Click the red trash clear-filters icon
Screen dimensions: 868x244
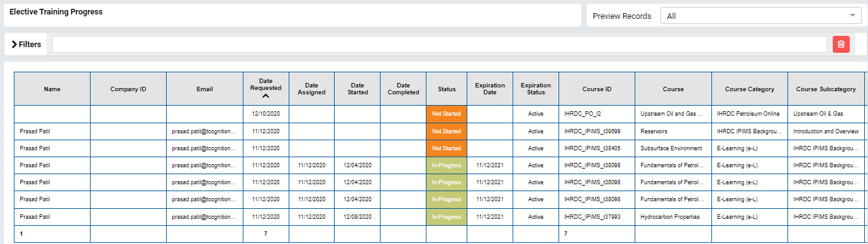click(841, 44)
